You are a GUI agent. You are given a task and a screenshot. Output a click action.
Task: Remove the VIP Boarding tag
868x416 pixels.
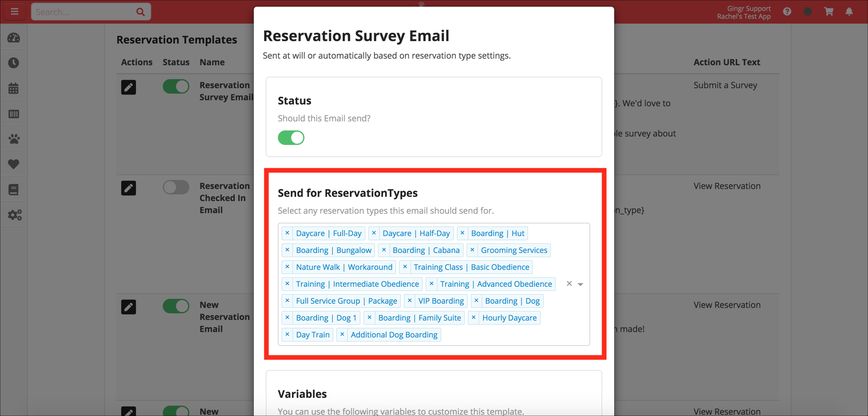410,301
